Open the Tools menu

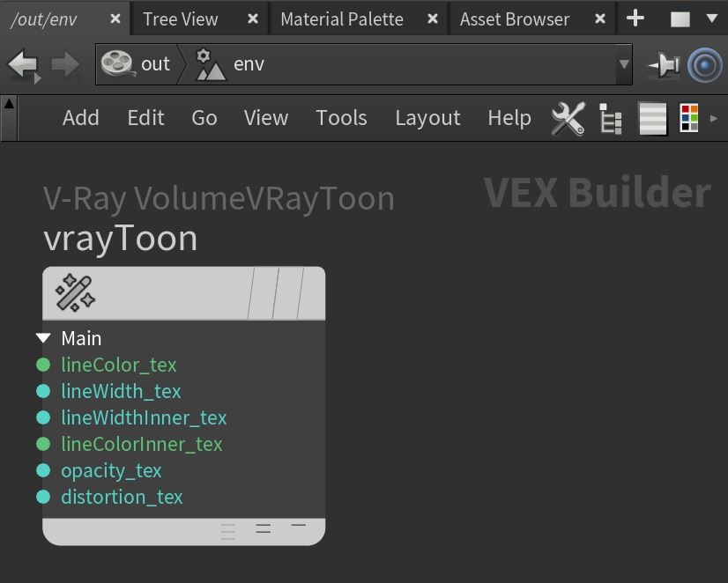pos(341,118)
